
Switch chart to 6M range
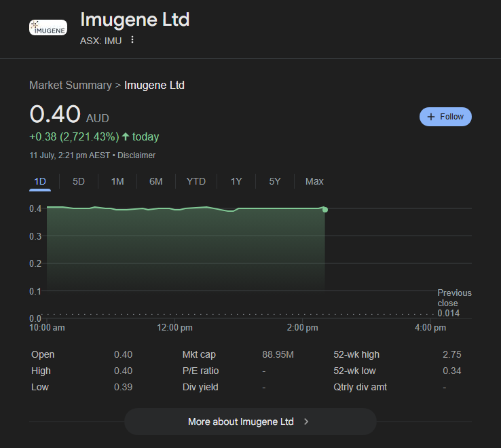point(156,181)
